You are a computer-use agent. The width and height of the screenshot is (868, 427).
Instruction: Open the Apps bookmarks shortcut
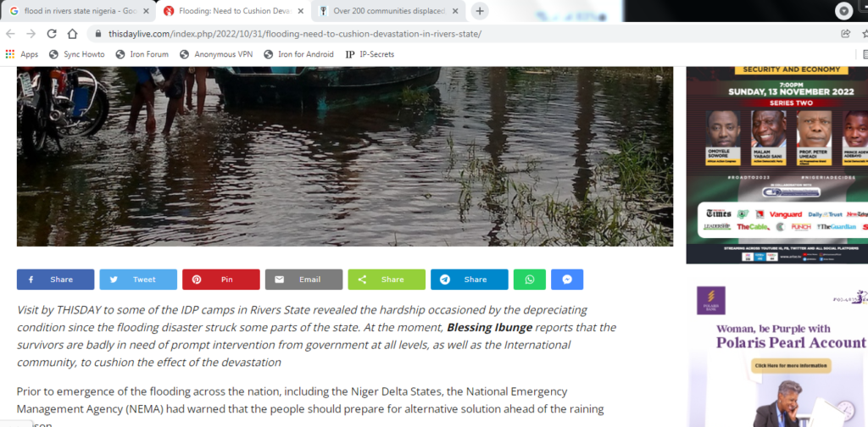point(22,54)
